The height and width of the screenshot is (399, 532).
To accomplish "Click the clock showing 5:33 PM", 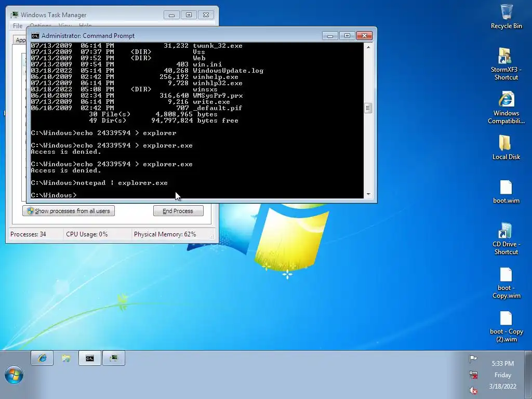I will (502, 363).
